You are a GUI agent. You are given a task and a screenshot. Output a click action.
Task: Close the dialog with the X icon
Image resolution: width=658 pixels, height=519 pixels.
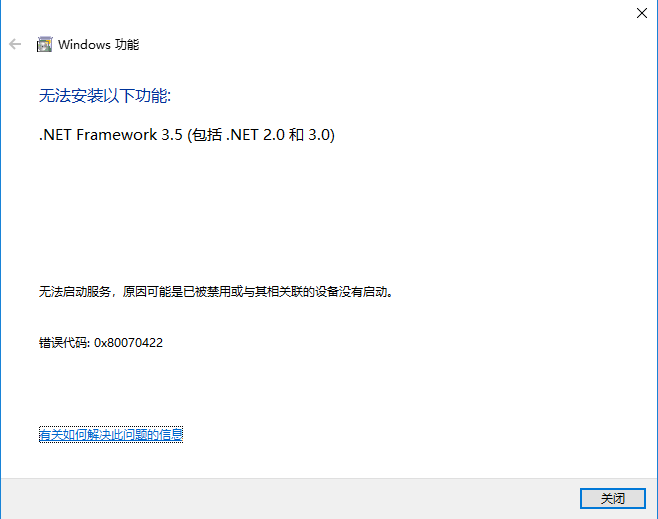pyautogui.click(x=642, y=13)
